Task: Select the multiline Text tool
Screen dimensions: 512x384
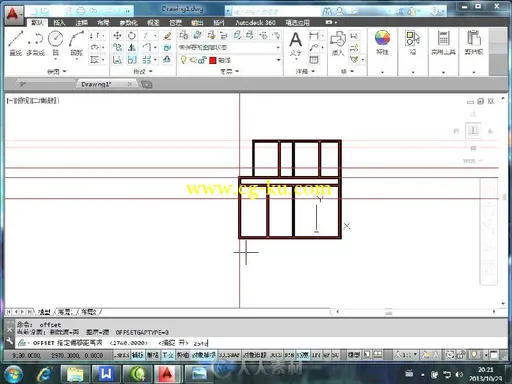Action: click(296, 43)
